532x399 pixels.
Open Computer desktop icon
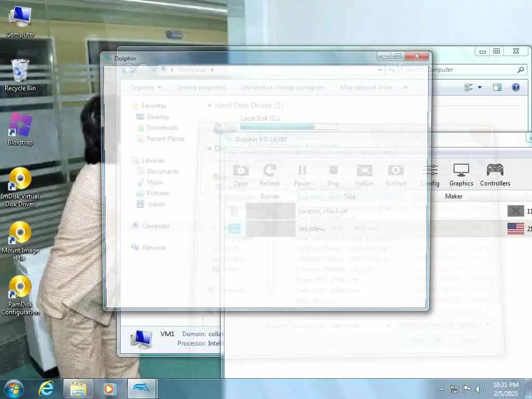point(20,22)
